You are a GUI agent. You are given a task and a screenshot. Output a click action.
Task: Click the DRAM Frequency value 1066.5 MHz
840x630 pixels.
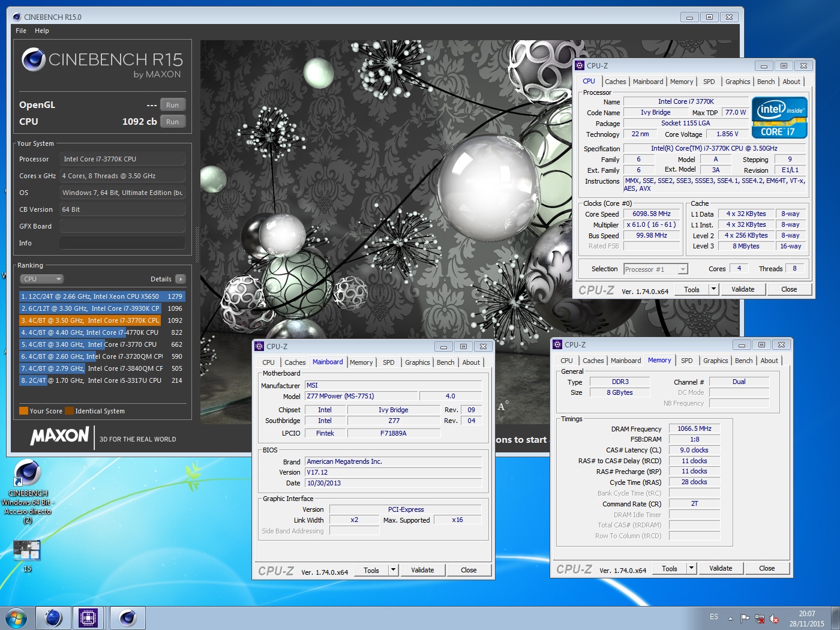pos(694,429)
